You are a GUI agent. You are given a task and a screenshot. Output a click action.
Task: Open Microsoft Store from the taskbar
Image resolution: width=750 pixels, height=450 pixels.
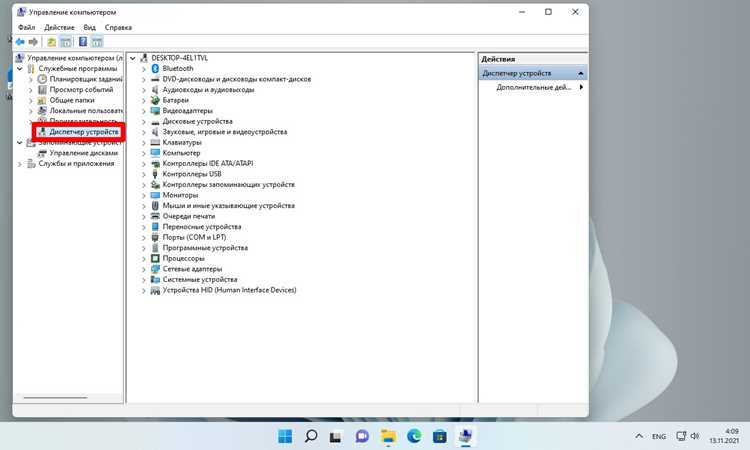(x=440, y=436)
